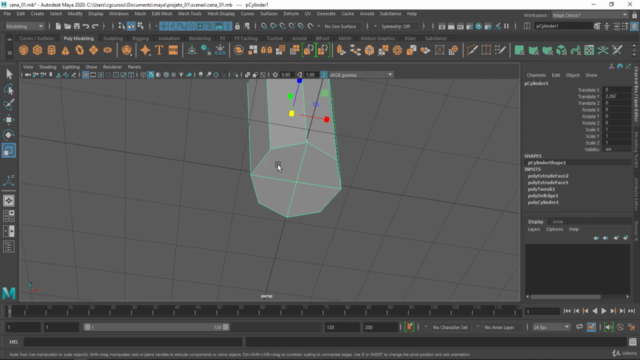Switch to the Sculpting shelf tab
The width and height of the screenshot is (640, 360).
[113, 38]
